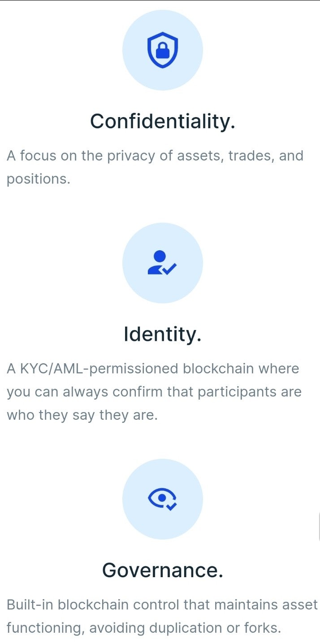This screenshot has height=644, width=320.
Task: Click the shield padlock Confidentiality icon
Action: (x=163, y=50)
